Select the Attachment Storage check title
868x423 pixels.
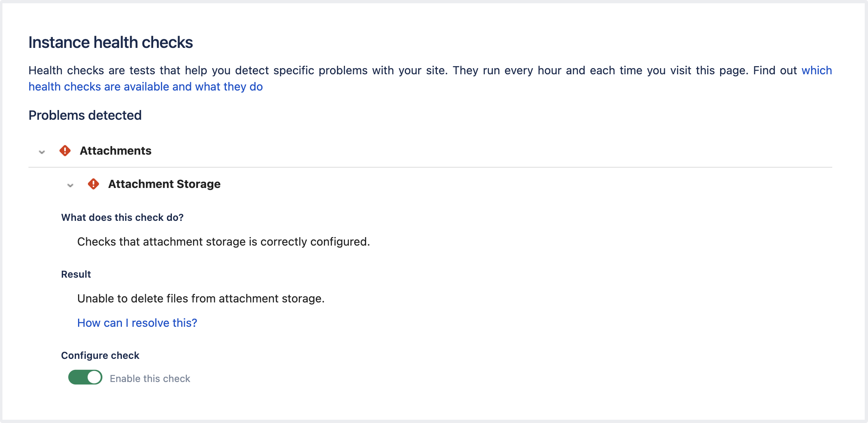click(164, 184)
